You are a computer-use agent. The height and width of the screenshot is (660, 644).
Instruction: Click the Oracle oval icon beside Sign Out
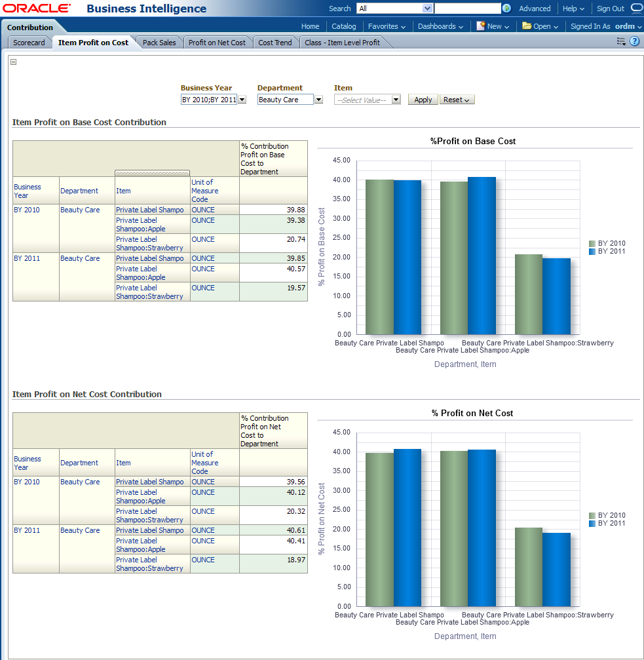click(636, 9)
